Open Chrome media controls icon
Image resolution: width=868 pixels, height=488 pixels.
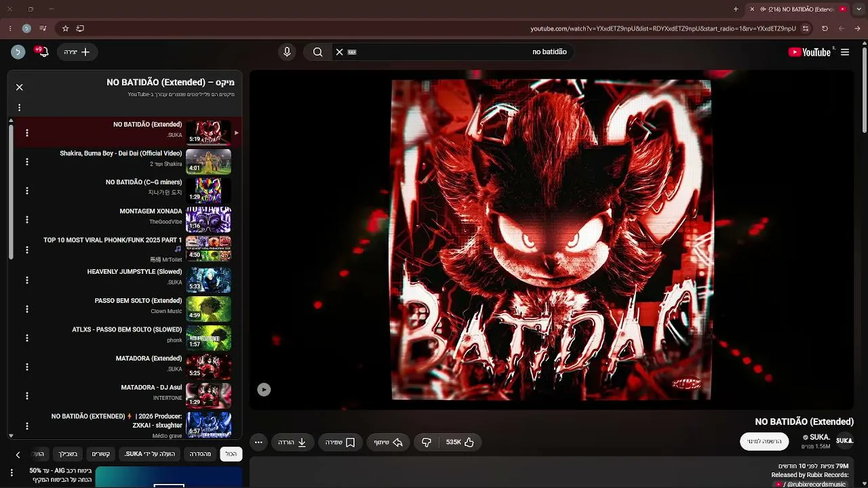43,28
